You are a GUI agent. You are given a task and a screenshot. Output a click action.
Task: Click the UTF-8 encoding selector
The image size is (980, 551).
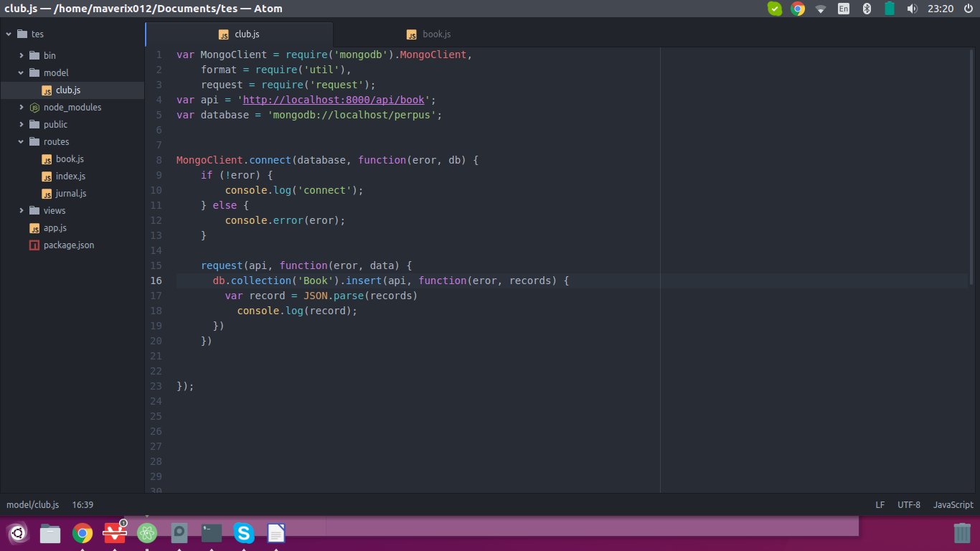(x=908, y=505)
